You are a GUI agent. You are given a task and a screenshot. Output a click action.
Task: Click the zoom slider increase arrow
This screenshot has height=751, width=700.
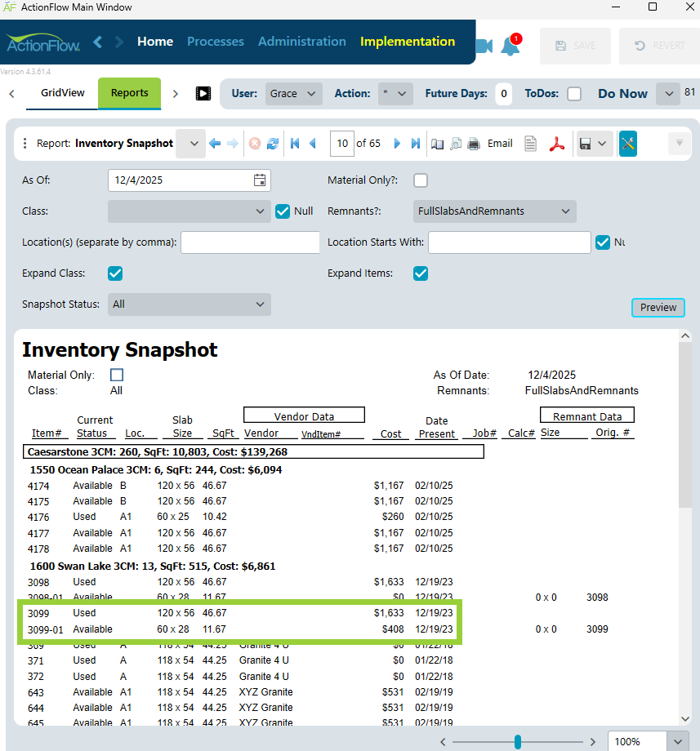(x=593, y=742)
